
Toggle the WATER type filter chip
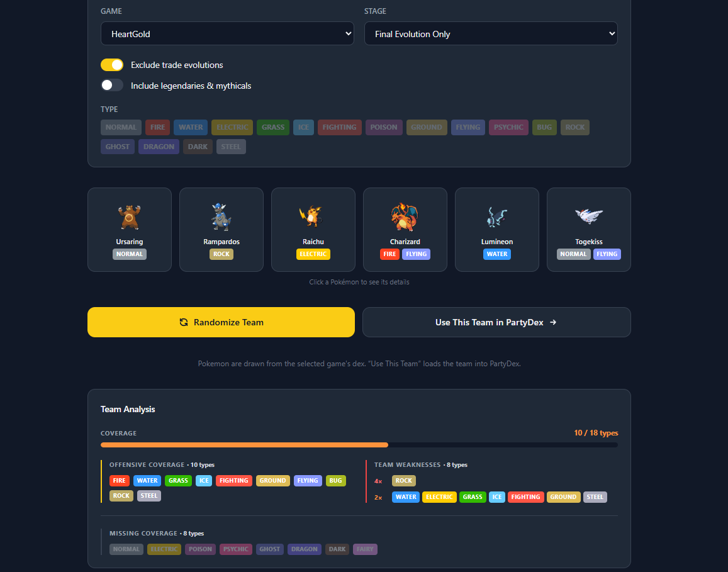(x=191, y=127)
